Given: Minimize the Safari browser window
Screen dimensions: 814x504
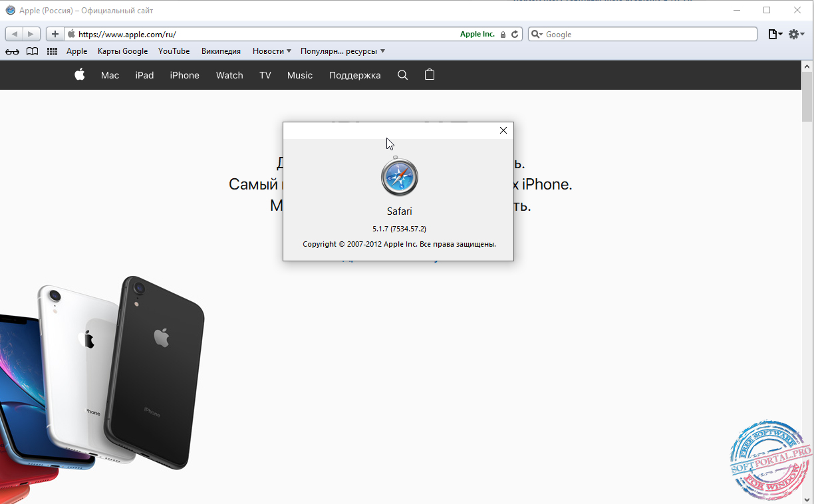Looking at the screenshot, I should pos(737,10).
